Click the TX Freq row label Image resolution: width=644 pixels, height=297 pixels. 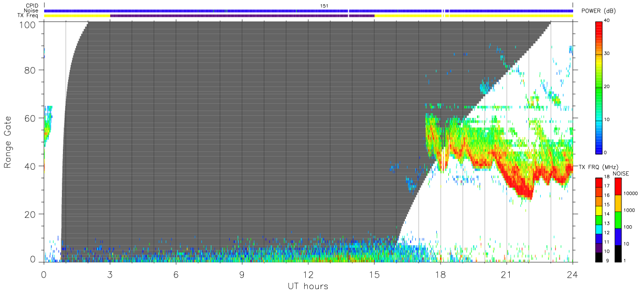[29, 16]
